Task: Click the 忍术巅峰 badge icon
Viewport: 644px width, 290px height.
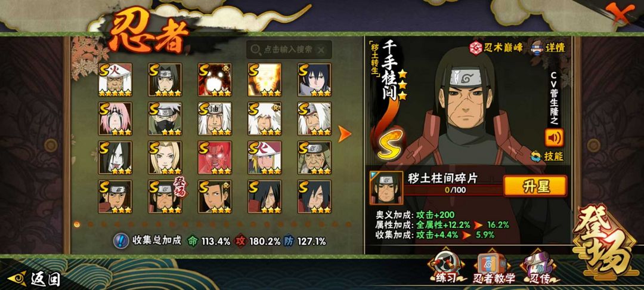Action: tap(476, 48)
